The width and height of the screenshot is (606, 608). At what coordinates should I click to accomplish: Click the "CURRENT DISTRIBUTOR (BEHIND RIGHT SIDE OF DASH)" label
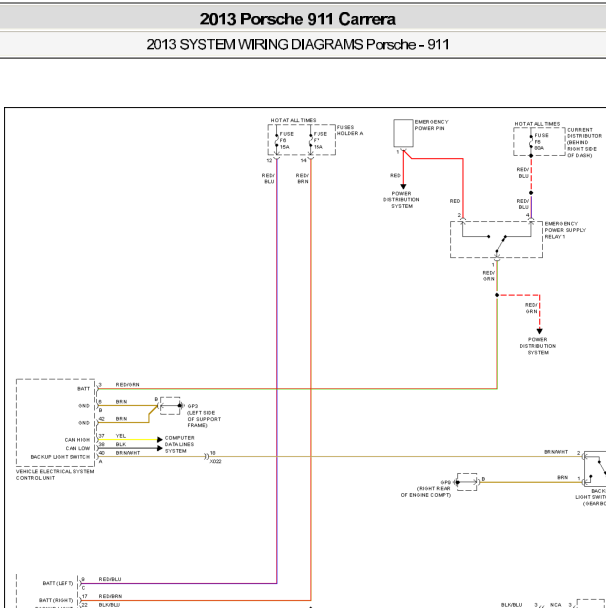(584, 142)
